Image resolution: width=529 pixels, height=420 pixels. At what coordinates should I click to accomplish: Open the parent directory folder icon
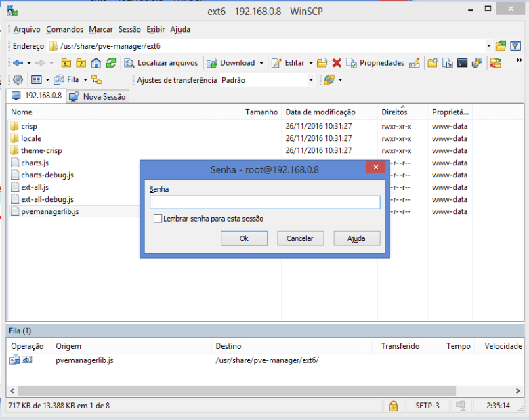point(66,63)
